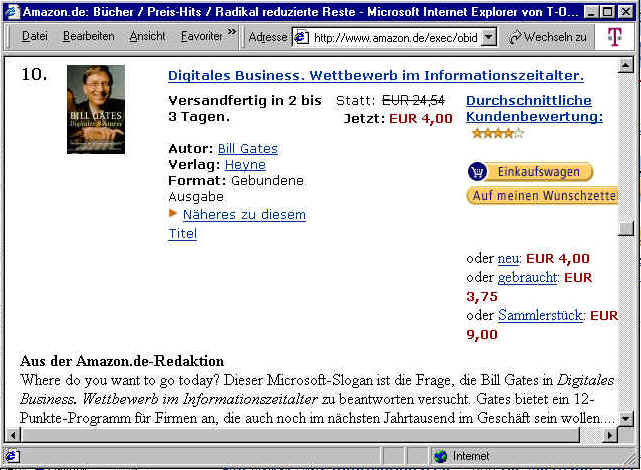Maximize the Internet Explorer window
Screen dimensions: 641x470
[607, 12]
